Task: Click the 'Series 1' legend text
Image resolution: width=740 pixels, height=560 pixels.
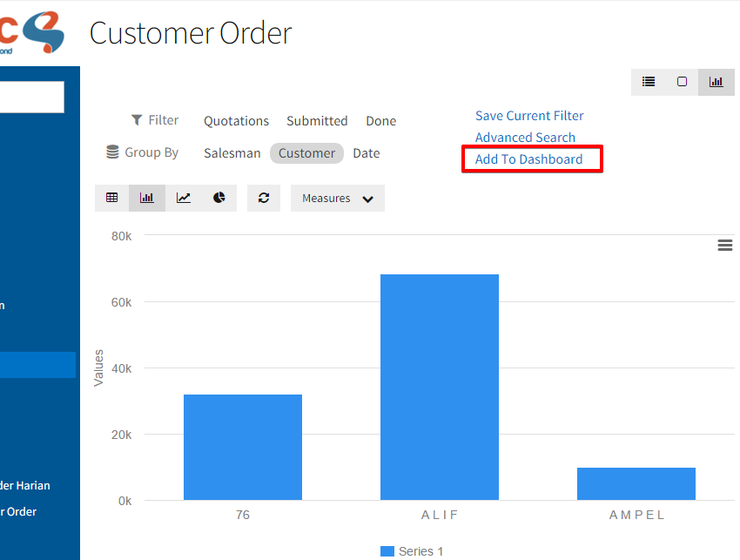Action: tap(421, 551)
